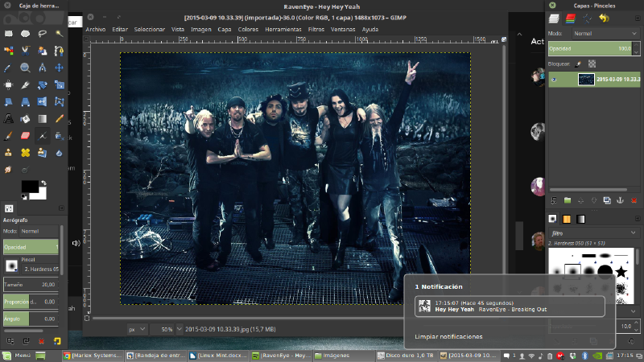Select the Zoom magnifier tool
This screenshot has width=644, height=362.
[x=26, y=68]
